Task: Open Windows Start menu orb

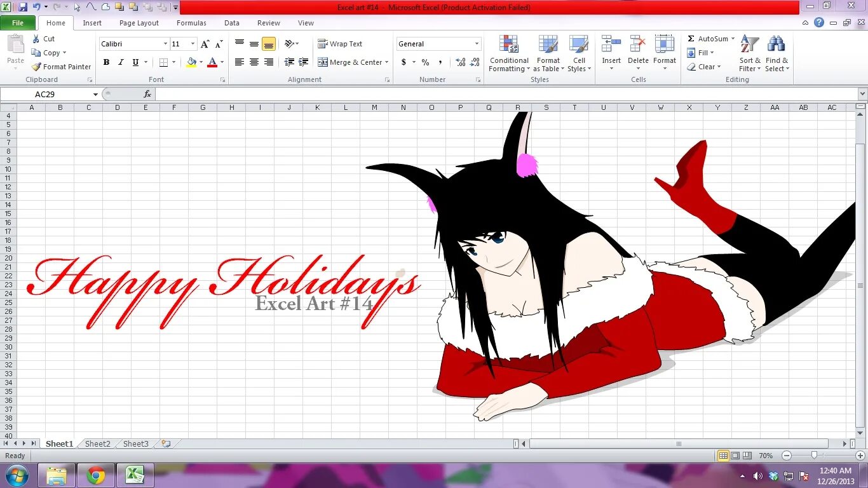Action: 17,475
